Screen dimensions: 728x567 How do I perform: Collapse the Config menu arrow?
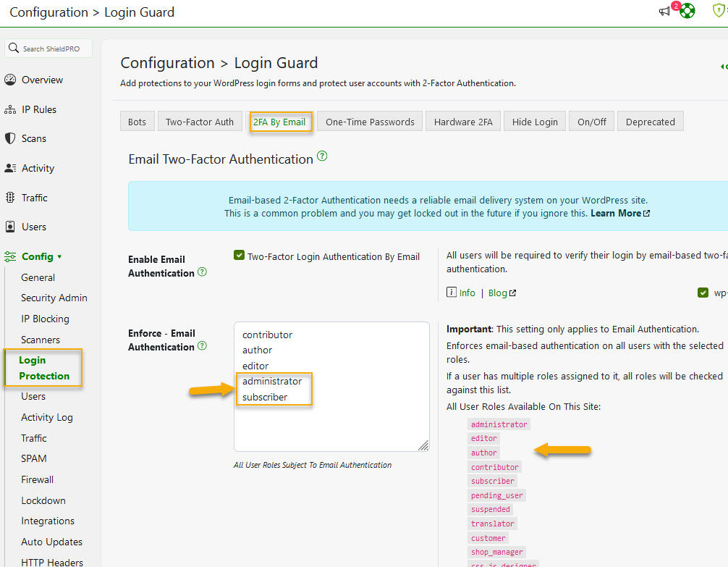click(x=59, y=257)
